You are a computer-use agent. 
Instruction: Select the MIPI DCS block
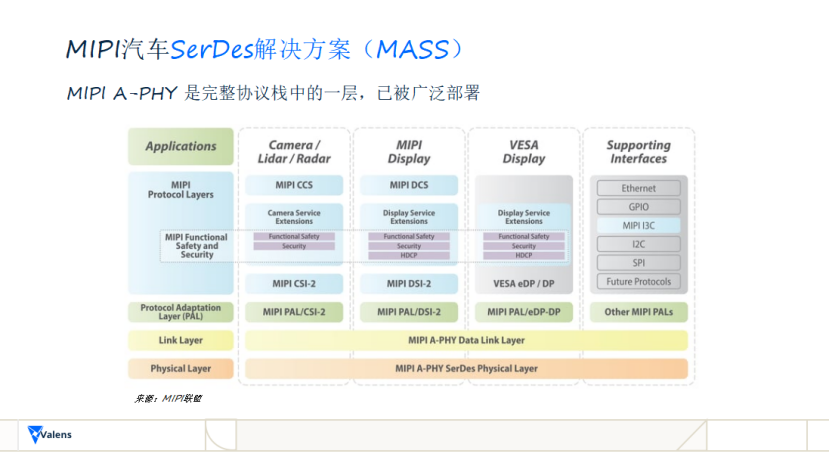409,185
